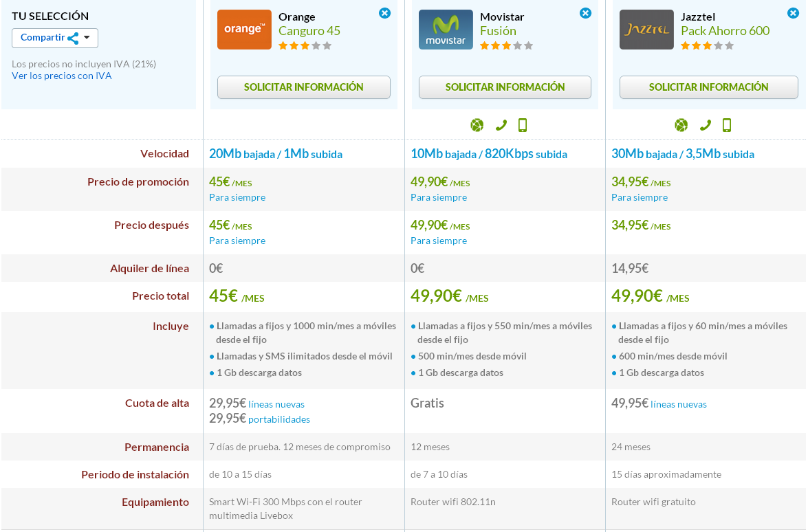The width and height of the screenshot is (808, 532).
Task: Click Jazztel '600 min/mes desde móvil'
Action: point(673,356)
